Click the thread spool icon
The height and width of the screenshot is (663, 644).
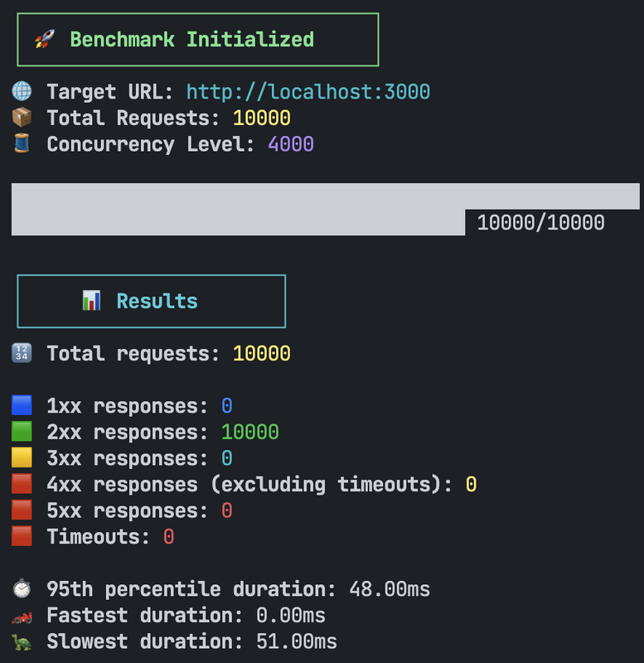pos(22,144)
